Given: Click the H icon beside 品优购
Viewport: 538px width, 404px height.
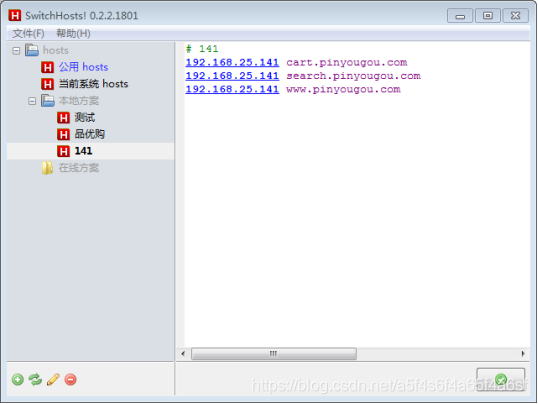Looking at the screenshot, I should tap(63, 135).
